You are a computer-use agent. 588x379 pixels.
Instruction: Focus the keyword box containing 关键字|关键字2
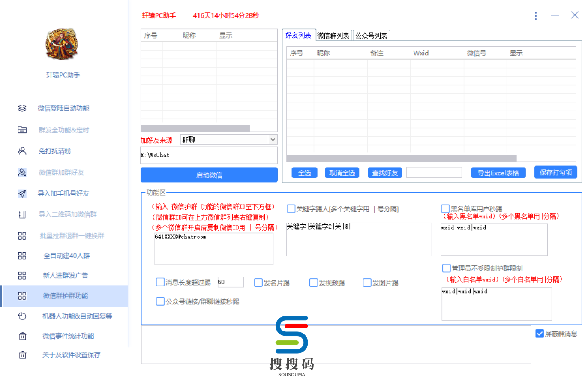(359, 239)
